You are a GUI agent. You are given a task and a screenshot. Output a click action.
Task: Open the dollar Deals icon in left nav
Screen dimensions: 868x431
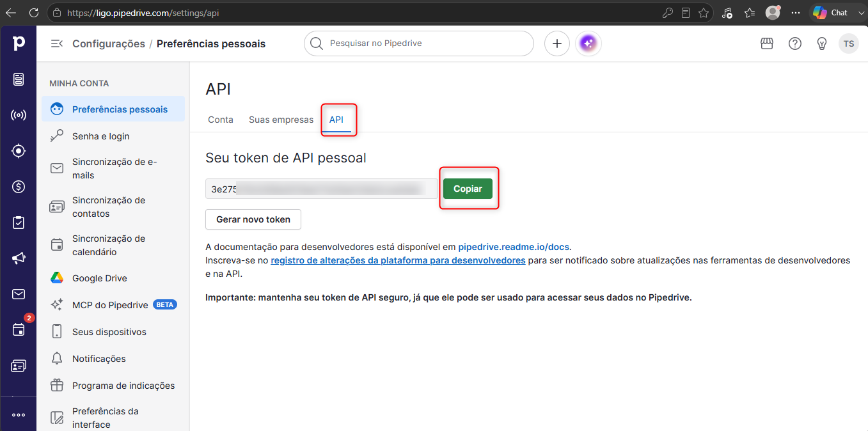click(x=19, y=187)
